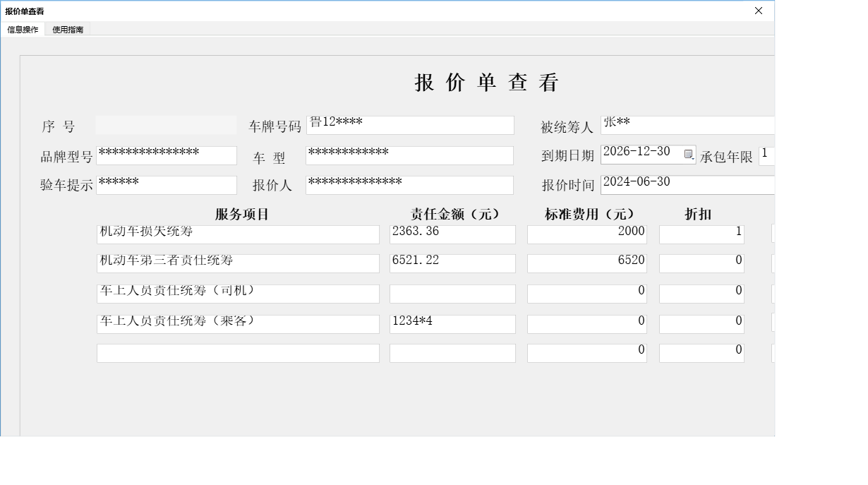Viewport: 868px width, 485px height.
Task: Click the 被统筹人 field showing 张**
Action: 687,125
